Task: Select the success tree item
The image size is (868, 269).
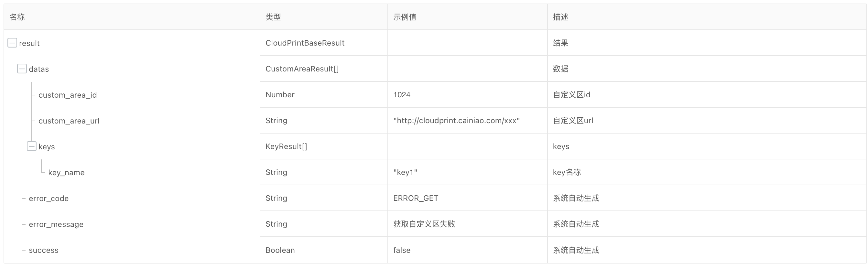Action: pyautogui.click(x=44, y=250)
